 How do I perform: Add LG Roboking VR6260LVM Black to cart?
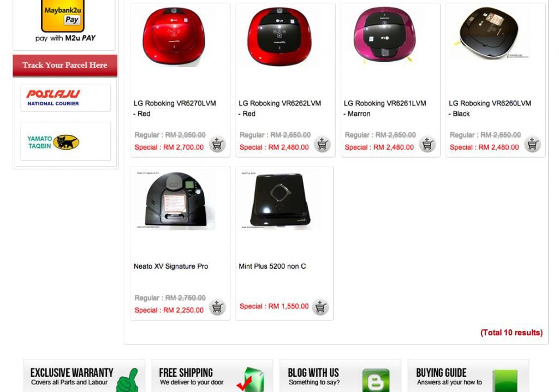click(x=533, y=145)
